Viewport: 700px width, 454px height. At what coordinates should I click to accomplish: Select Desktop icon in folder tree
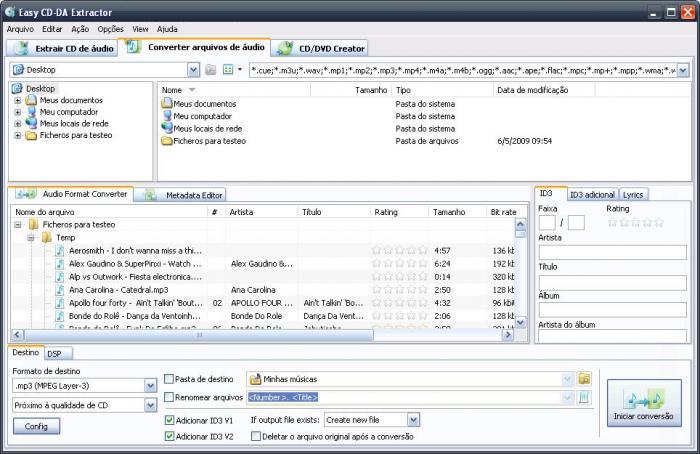pos(18,88)
